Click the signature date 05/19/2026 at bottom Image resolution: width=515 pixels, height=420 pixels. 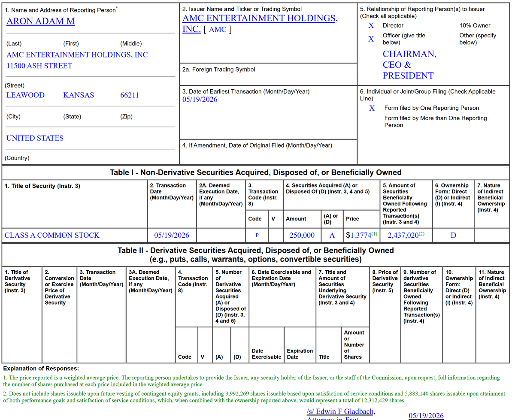[426, 416]
